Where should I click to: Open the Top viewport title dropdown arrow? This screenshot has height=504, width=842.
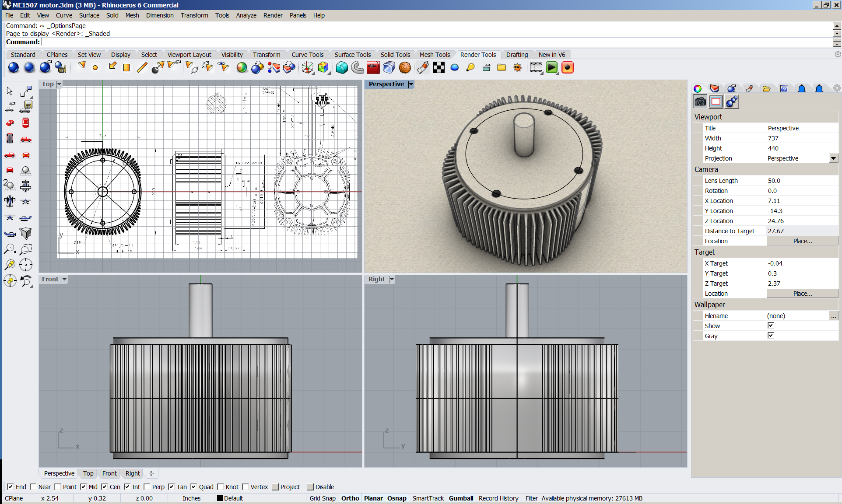click(59, 84)
